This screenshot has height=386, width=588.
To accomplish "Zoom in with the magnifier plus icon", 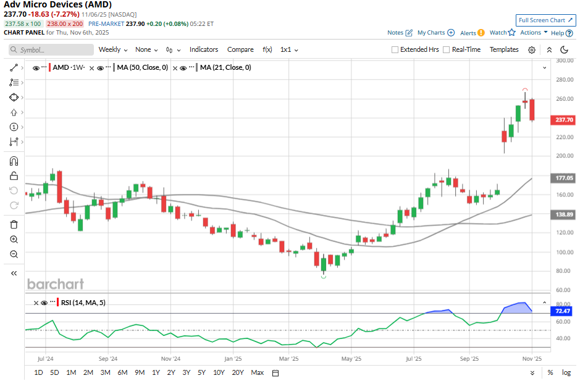I will [x=14, y=240].
